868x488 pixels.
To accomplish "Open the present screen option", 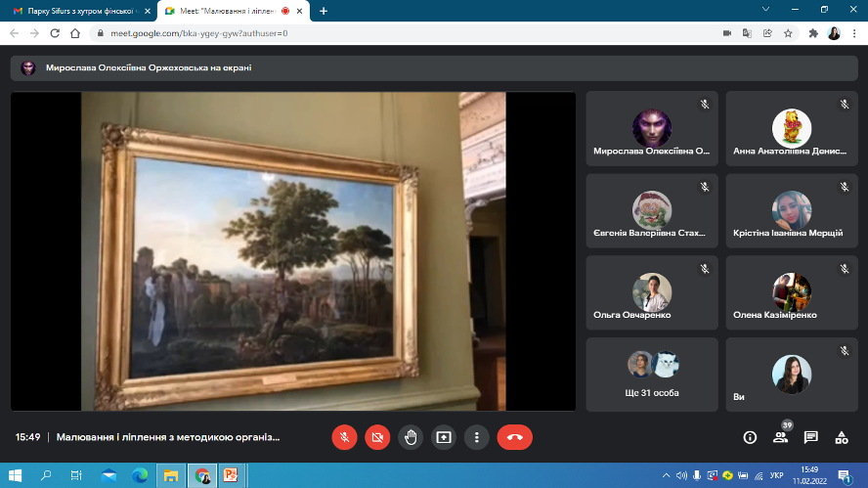I will coord(444,437).
